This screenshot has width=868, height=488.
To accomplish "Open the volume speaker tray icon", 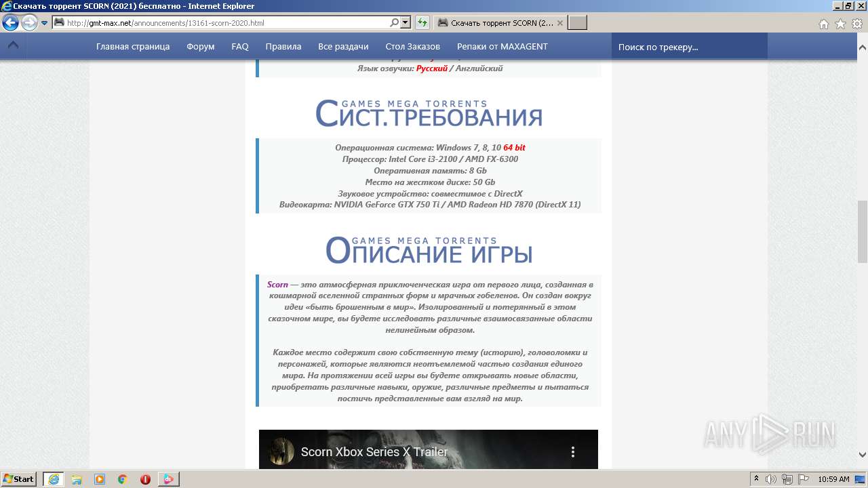I will pyautogui.click(x=772, y=479).
